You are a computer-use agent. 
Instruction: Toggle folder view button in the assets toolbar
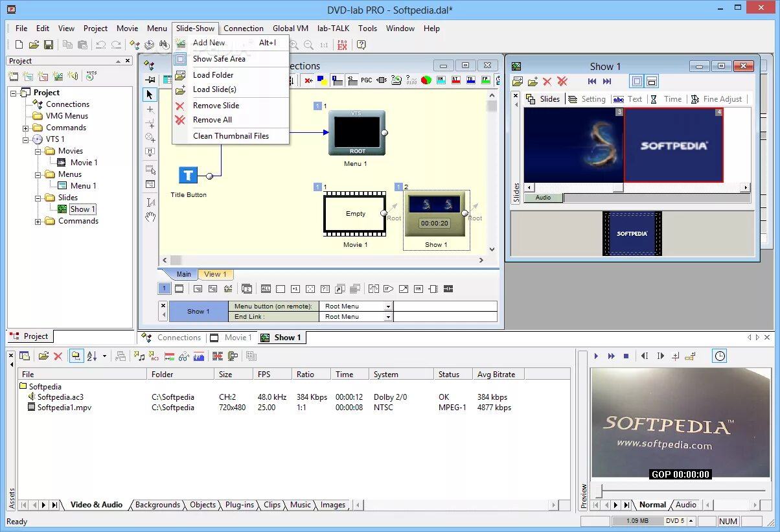[x=76, y=356]
